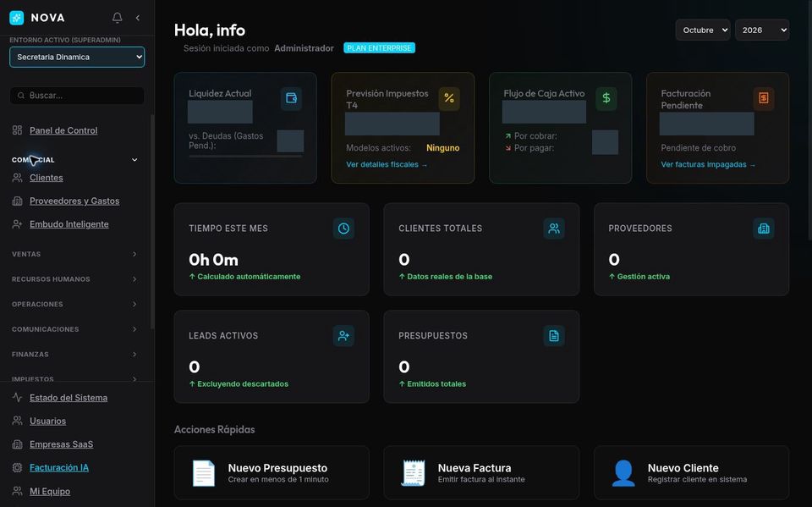Click the Panel de Control grid icon
812x507 pixels.
click(17, 130)
